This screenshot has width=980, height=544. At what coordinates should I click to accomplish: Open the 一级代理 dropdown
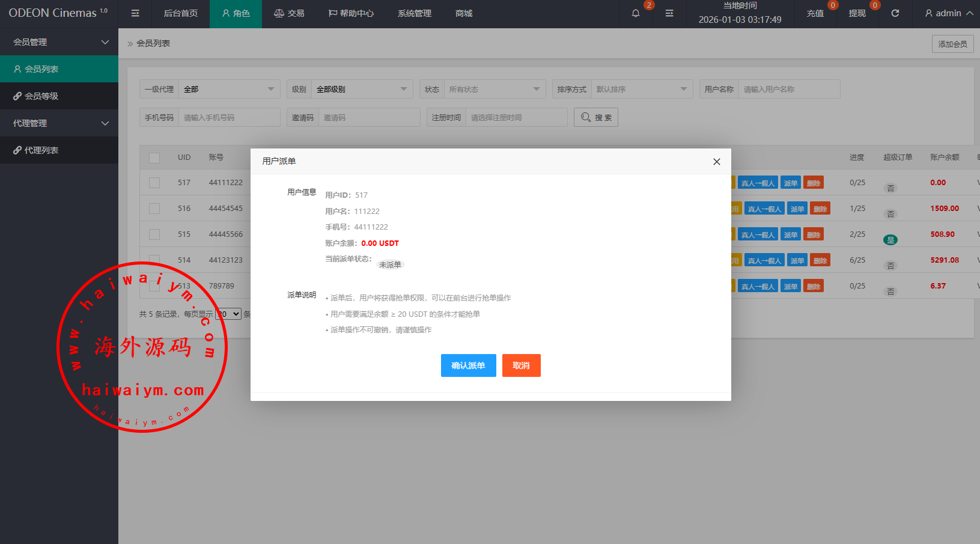(x=229, y=89)
